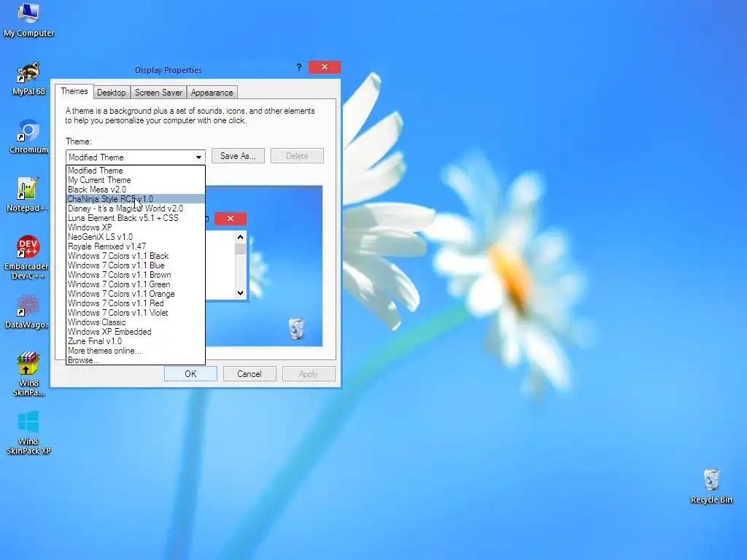This screenshot has width=747, height=560.
Task: Click the Recycle Bin in theme preview
Action: click(x=296, y=329)
